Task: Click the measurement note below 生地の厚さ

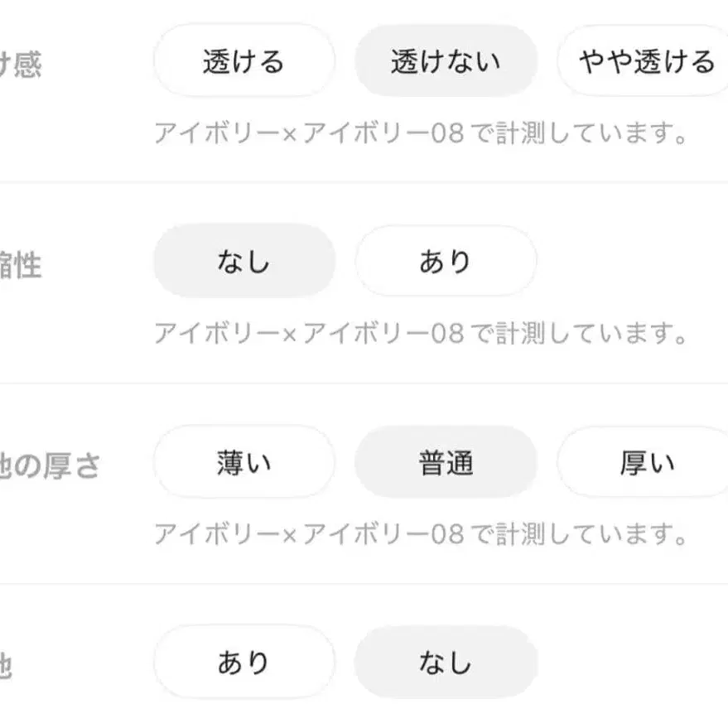Action: (x=421, y=533)
